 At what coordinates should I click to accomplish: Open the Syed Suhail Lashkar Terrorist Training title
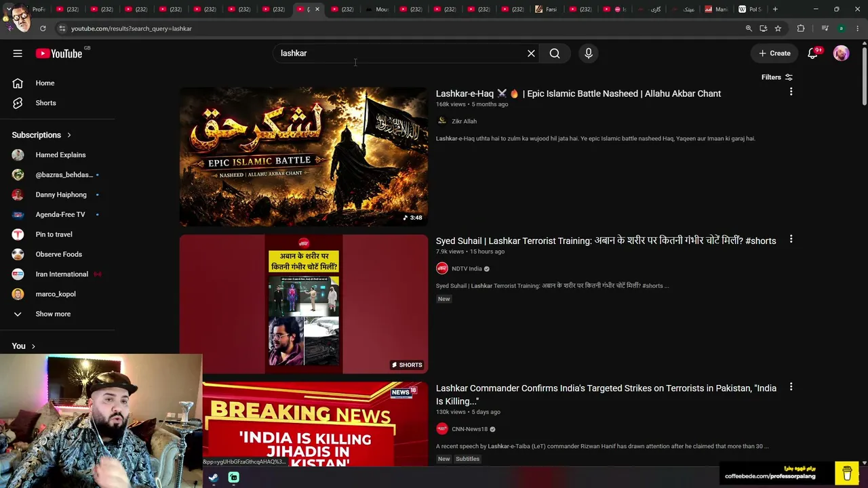tap(606, 241)
